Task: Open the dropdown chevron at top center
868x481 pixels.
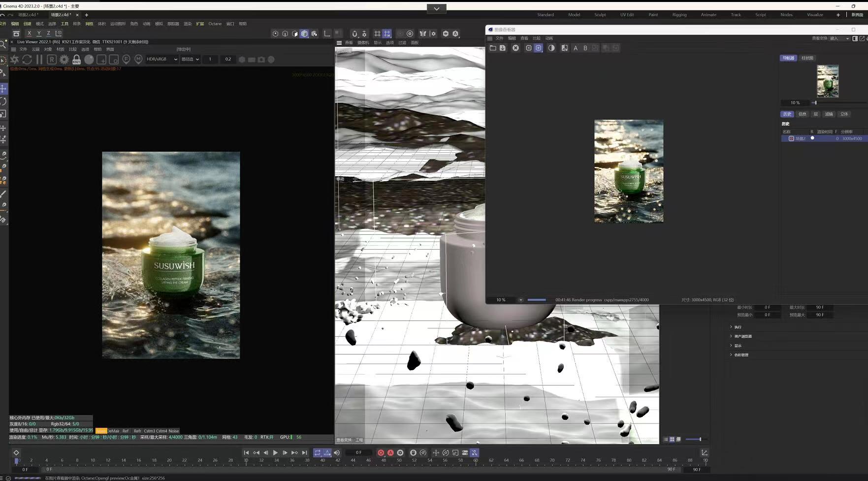Action: click(x=436, y=8)
